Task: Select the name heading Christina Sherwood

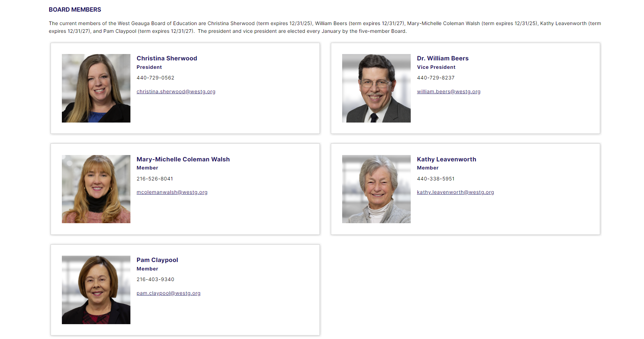Action: pyautogui.click(x=167, y=58)
